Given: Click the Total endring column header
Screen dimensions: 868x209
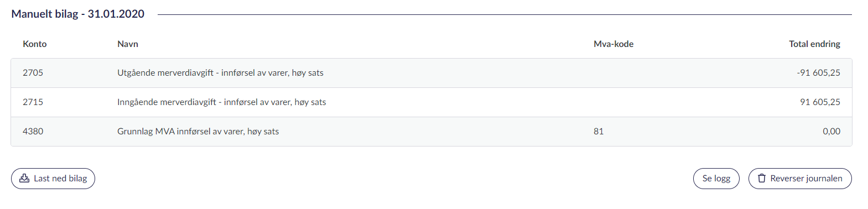Looking at the screenshot, I should tap(814, 44).
